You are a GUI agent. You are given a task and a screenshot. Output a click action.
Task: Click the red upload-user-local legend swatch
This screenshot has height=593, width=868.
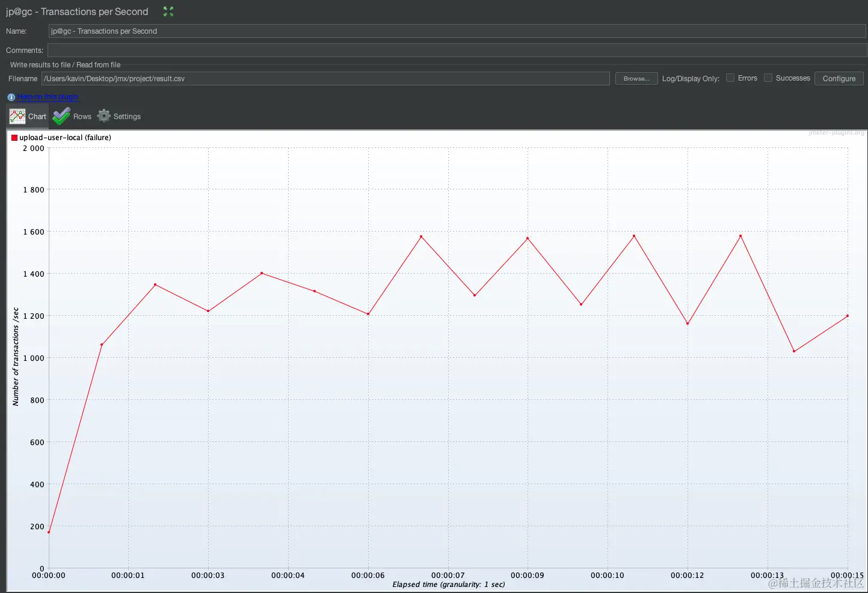[x=14, y=138]
